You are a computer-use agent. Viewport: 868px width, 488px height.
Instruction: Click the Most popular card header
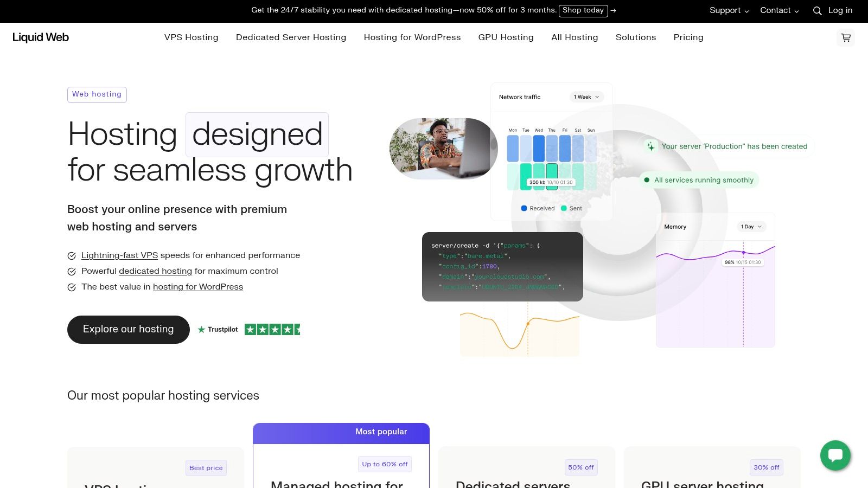coord(341,433)
